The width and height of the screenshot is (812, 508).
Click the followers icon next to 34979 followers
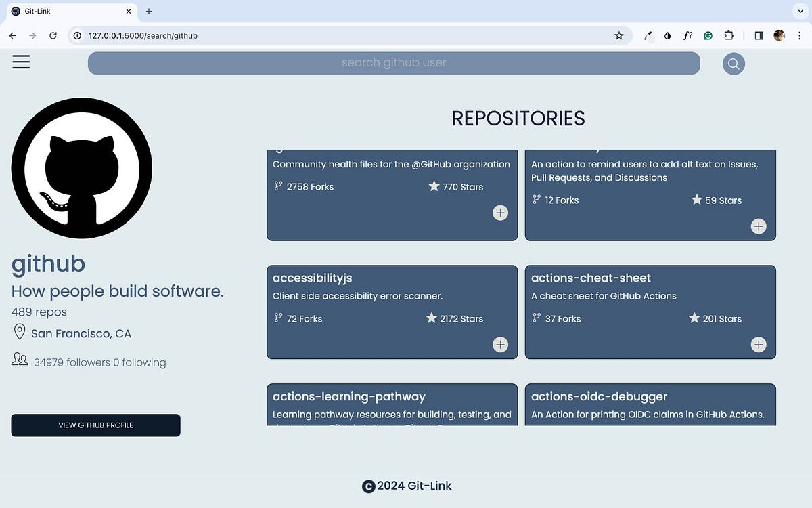pos(20,360)
